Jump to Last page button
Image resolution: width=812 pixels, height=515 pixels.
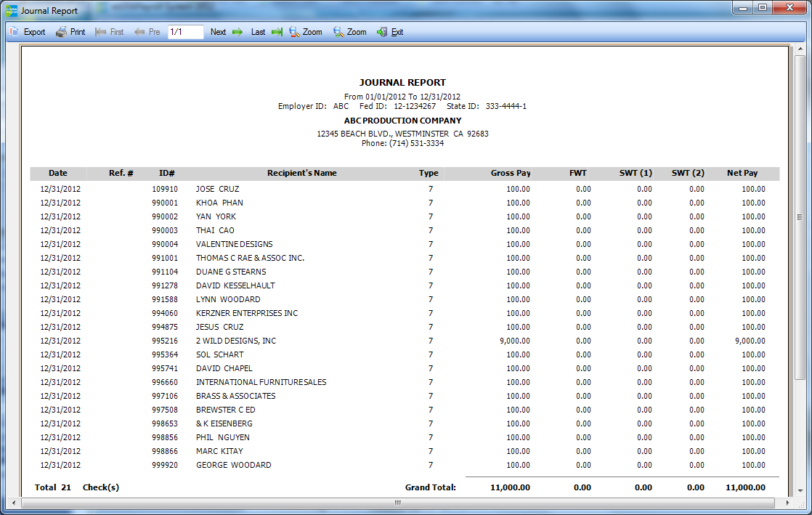pyautogui.click(x=267, y=32)
